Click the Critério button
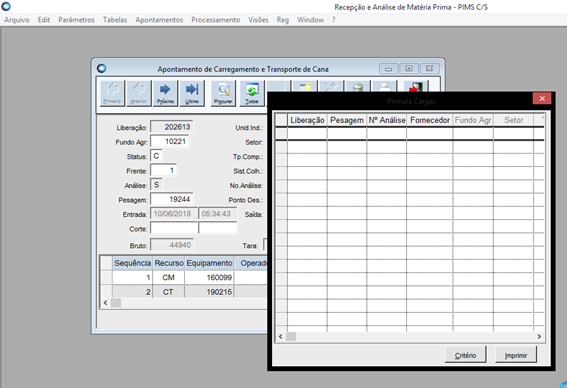The height and width of the screenshot is (388, 567). click(465, 355)
